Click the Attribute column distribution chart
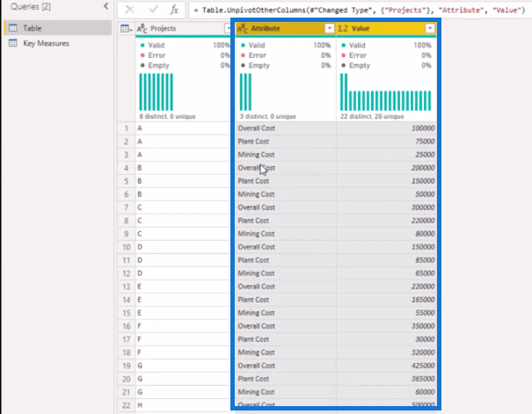The width and height of the screenshot is (532, 414). 245,92
